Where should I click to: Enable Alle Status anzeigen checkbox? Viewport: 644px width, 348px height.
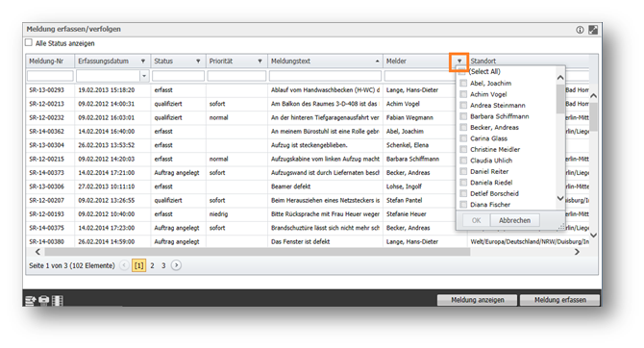tap(28, 42)
